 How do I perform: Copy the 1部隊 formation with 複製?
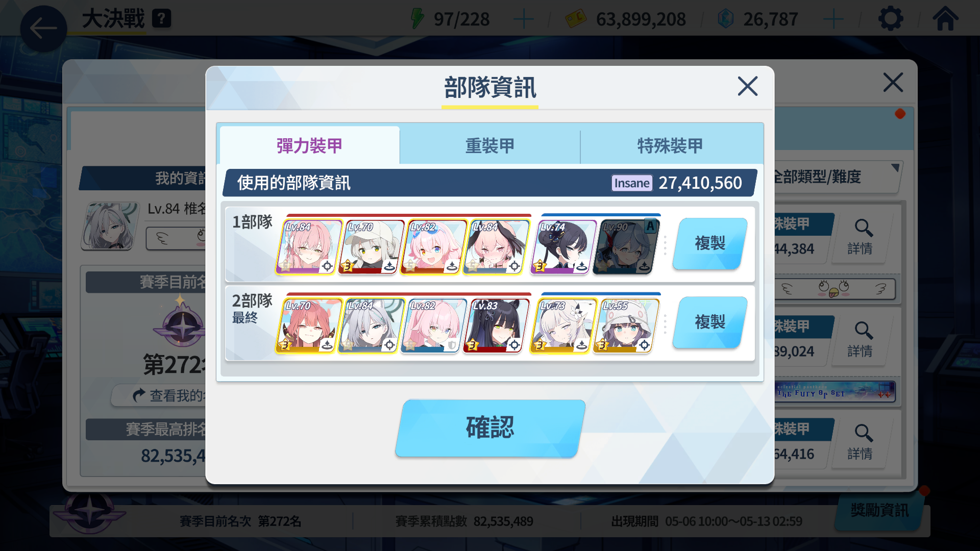coord(710,243)
